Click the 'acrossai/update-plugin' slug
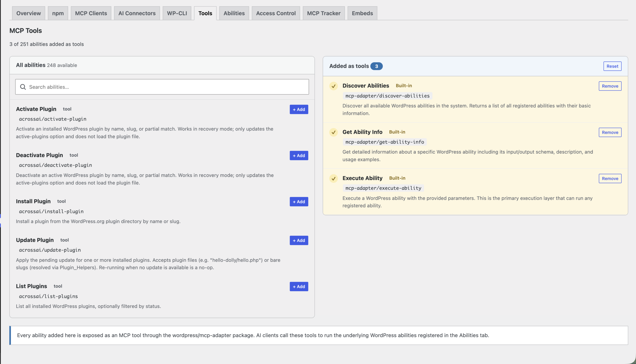Image resolution: width=636 pixels, height=364 pixels. pos(50,250)
